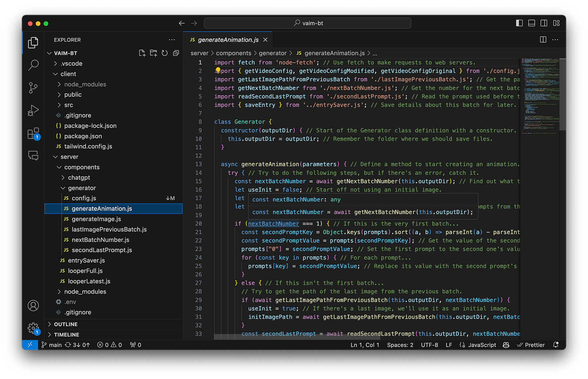588x379 pixels.
Task: Refresh the Explorer file tree
Action: tap(165, 53)
